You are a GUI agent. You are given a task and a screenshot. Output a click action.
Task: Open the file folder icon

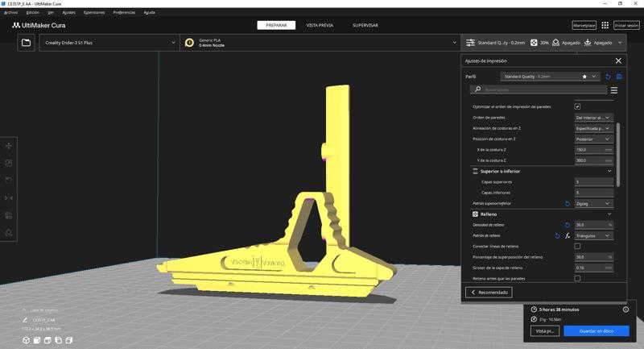click(x=26, y=43)
